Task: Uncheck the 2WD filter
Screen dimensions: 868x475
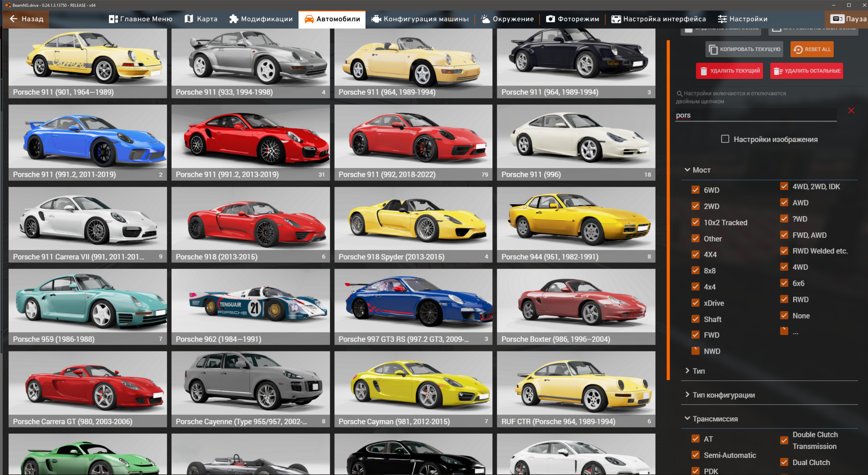Action: pos(695,206)
